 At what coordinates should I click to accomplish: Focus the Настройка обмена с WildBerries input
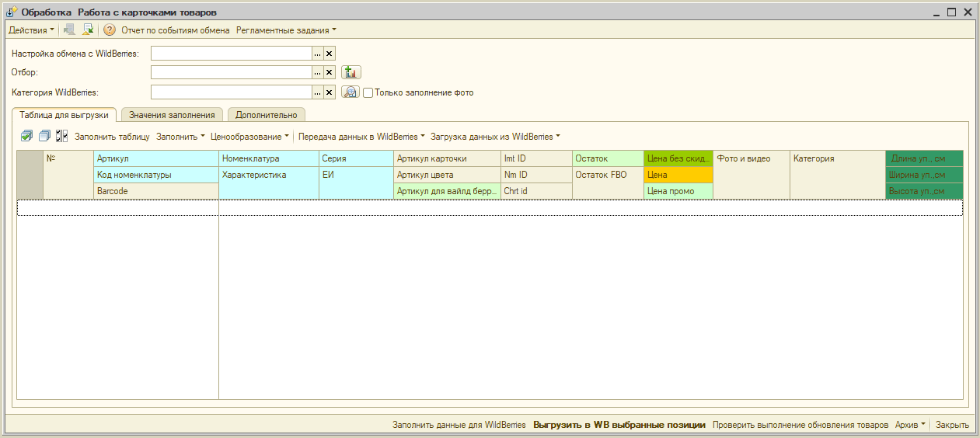coord(231,53)
